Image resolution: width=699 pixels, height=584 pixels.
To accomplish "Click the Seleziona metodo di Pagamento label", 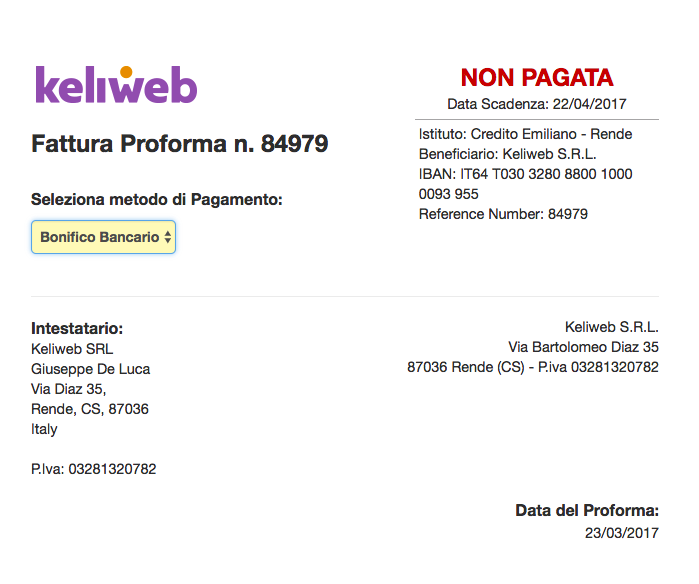I will (x=157, y=199).
